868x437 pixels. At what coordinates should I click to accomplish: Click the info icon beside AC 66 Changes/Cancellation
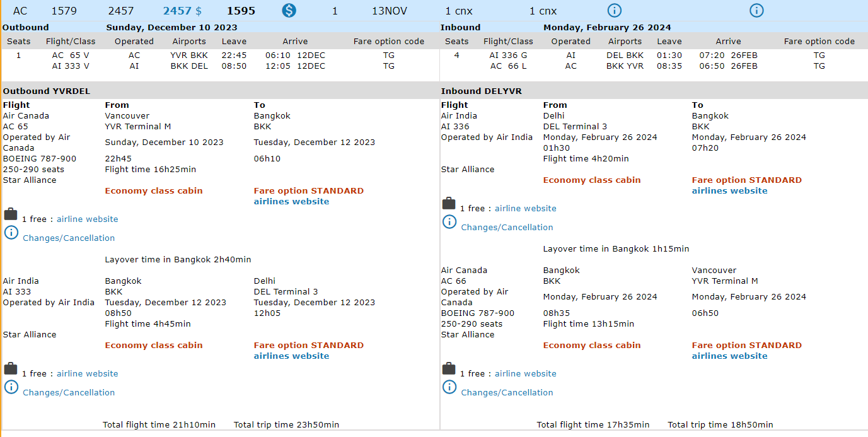(449, 387)
